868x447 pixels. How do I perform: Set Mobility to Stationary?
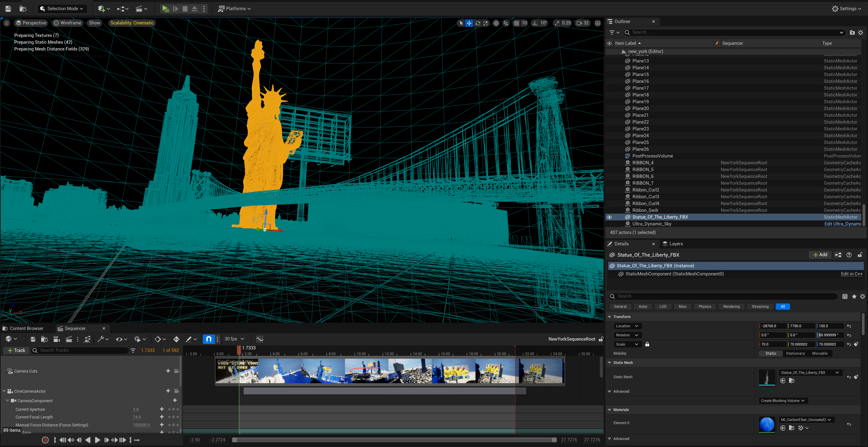[795, 353]
